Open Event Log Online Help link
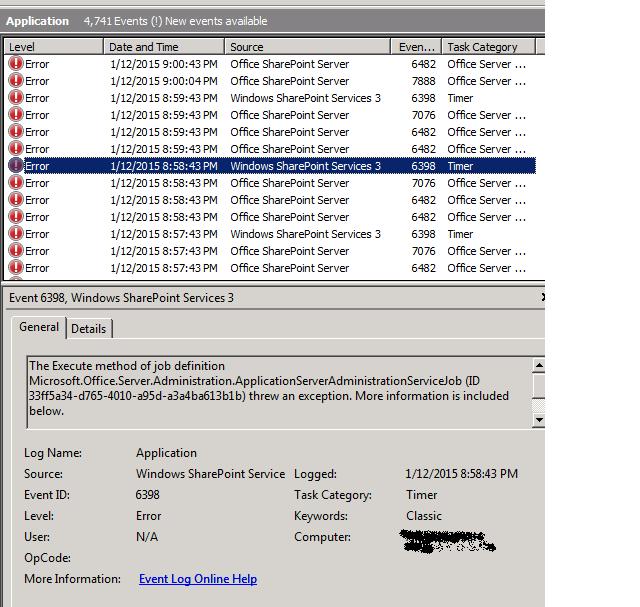The width and height of the screenshot is (640, 607). 198,579
